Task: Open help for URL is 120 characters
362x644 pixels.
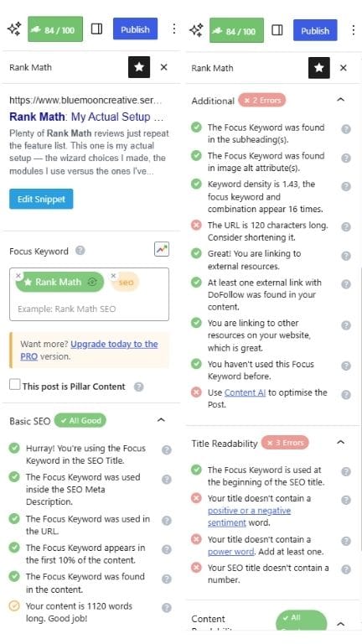Action: point(346,226)
